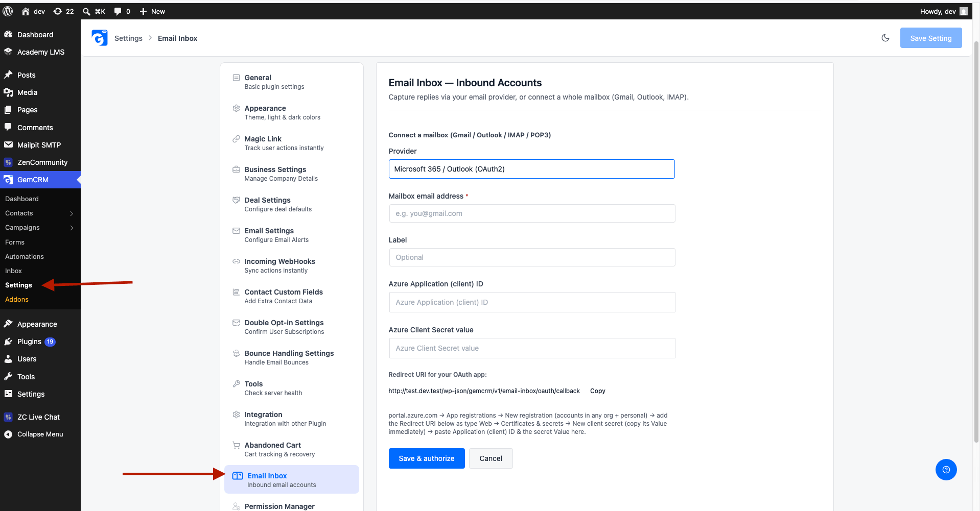Click the Incoming WebHooks link icon
The image size is (980, 511).
pos(236,261)
